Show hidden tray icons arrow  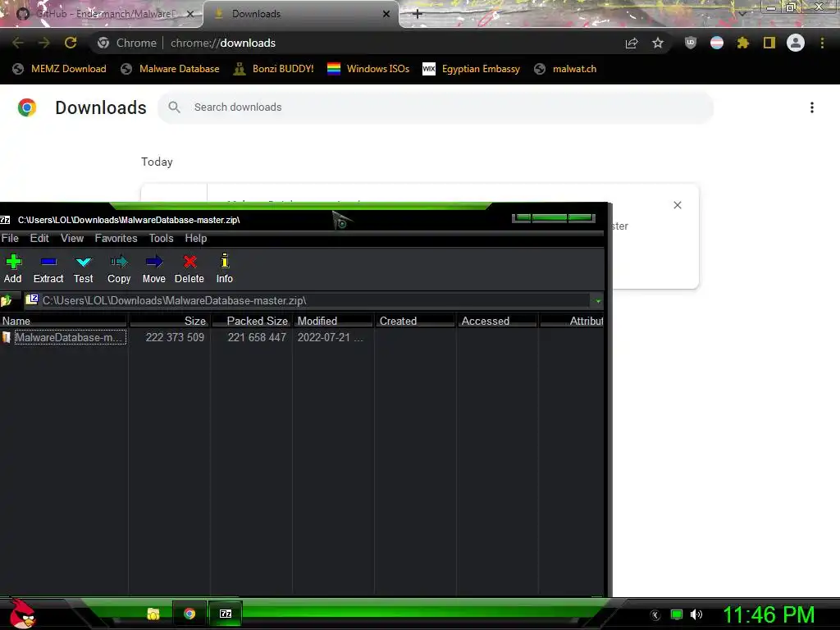coord(655,615)
